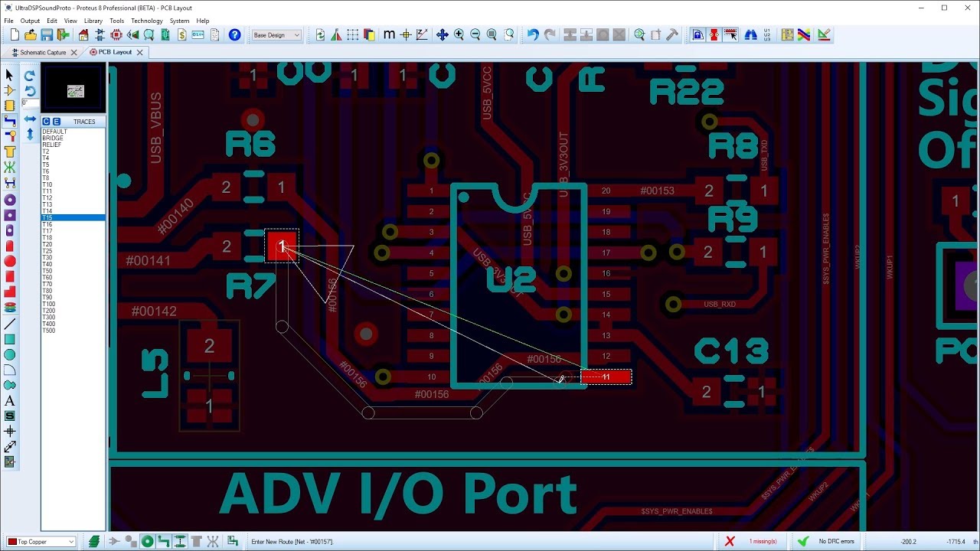This screenshot has height=551, width=980.
Task: Open the Base Design variant dropdown
Action: click(276, 35)
